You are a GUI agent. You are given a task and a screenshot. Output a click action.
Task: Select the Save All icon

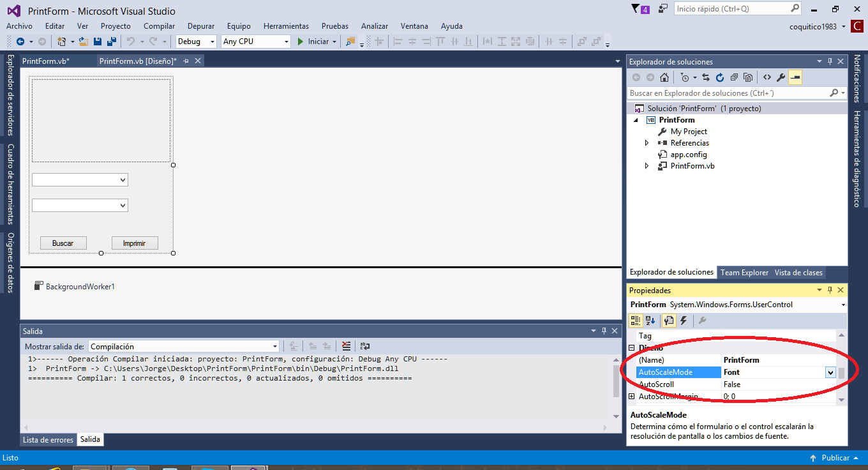click(110, 42)
